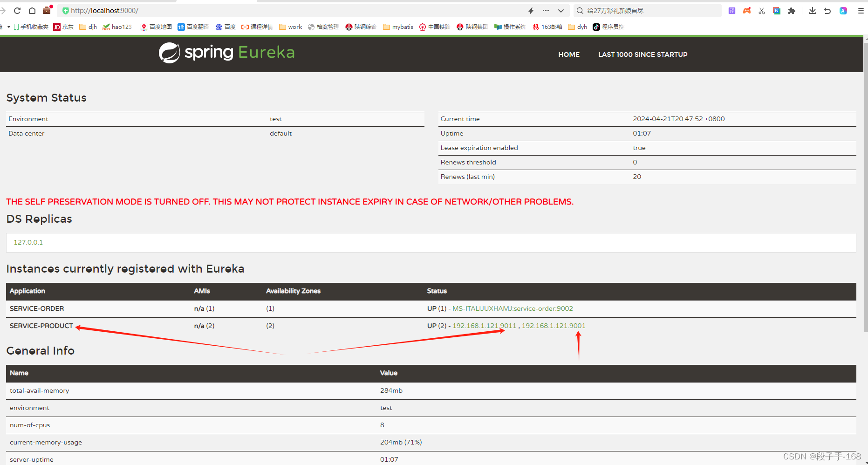The image size is (868, 465).
Task: Click the current-memory-usage value 204mb (71%)
Action: click(x=401, y=442)
